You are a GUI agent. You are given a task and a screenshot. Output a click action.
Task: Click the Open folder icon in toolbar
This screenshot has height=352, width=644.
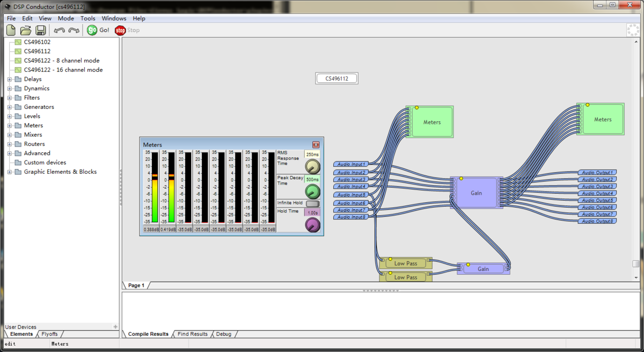25,30
